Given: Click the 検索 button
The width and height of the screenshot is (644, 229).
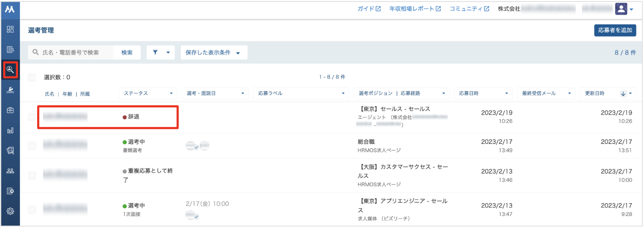Looking at the screenshot, I should (x=127, y=52).
